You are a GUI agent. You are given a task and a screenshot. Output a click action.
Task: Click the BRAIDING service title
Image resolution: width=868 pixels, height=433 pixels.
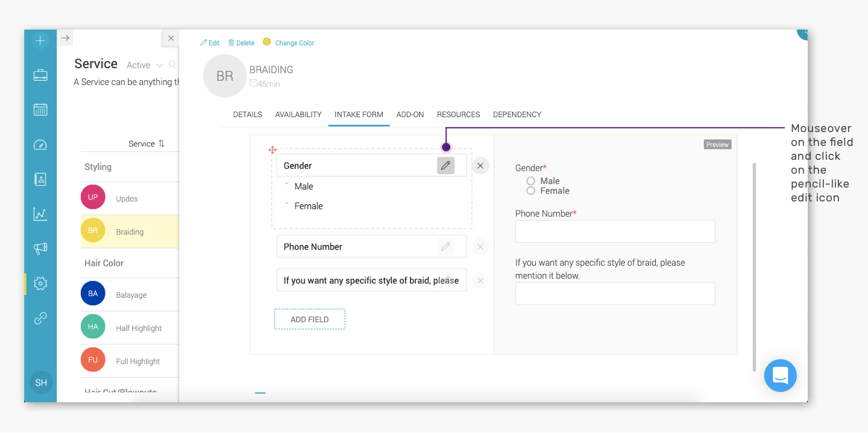pos(271,70)
